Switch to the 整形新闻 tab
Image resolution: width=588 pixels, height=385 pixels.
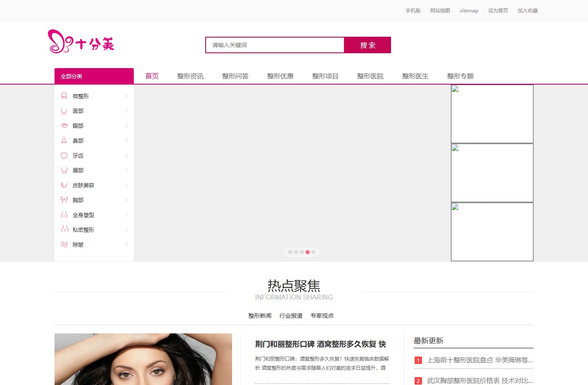(x=260, y=316)
